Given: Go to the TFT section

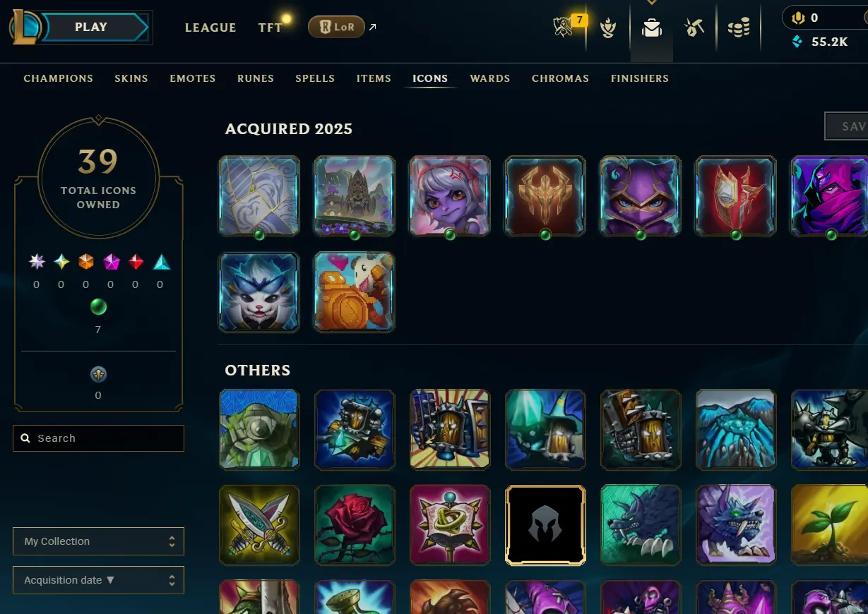Looking at the screenshot, I should [x=270, y=28].
